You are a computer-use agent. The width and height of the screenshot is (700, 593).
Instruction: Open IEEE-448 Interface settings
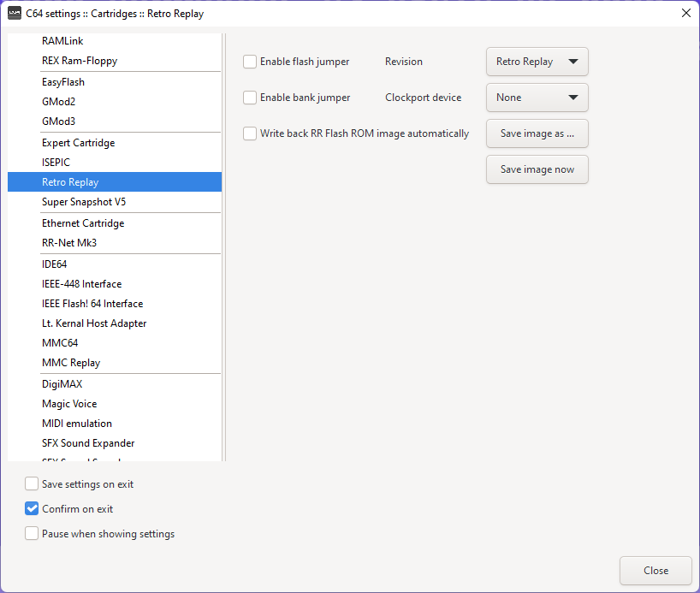115,284
